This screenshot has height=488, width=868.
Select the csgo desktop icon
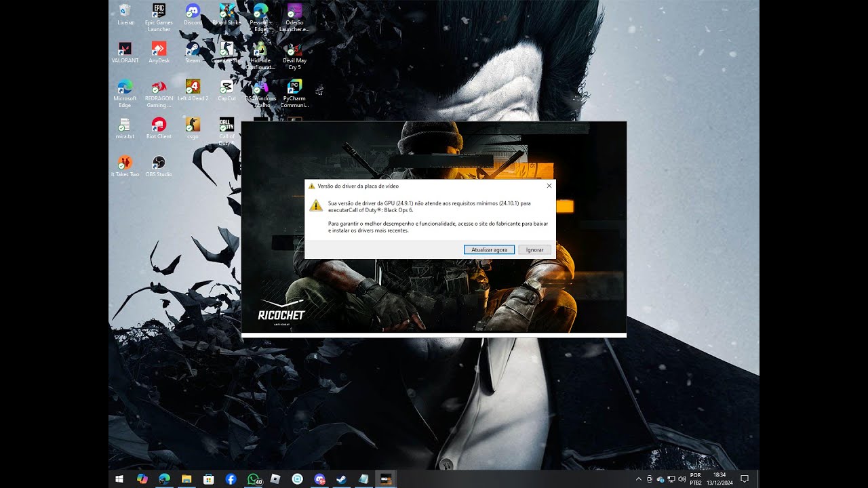click(193, 129)
